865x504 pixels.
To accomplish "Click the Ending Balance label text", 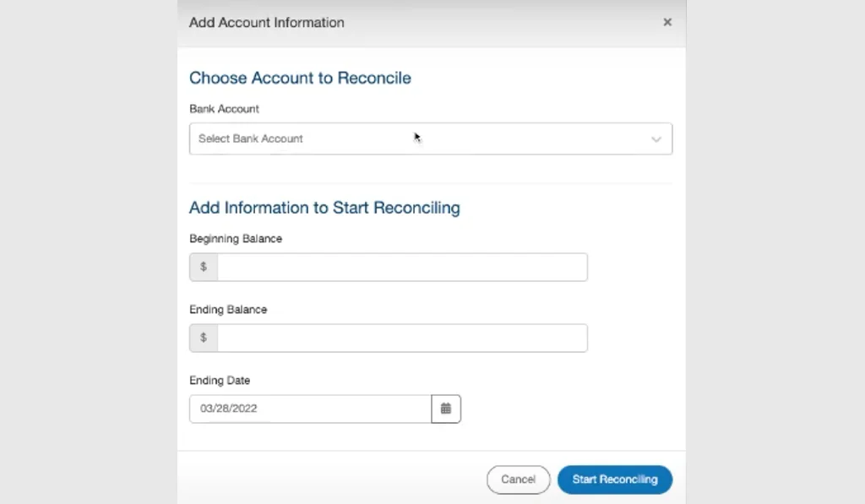I will [x=228, y=310].
